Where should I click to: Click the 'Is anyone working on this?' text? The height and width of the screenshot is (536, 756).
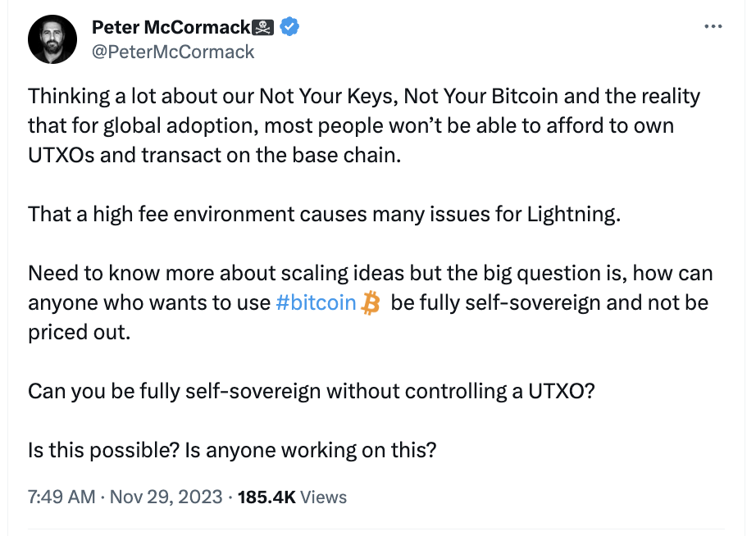[x=311, y=450]
